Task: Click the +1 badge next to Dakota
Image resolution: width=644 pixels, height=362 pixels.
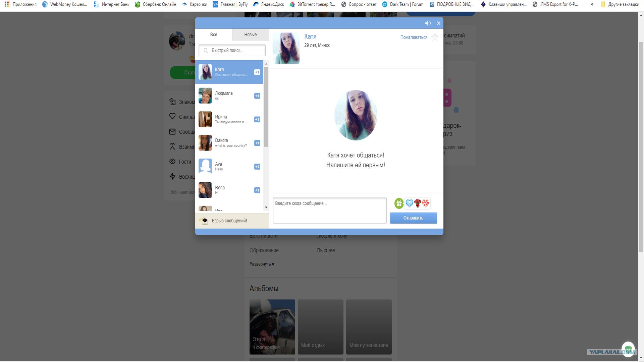Action: coord(257,143)
